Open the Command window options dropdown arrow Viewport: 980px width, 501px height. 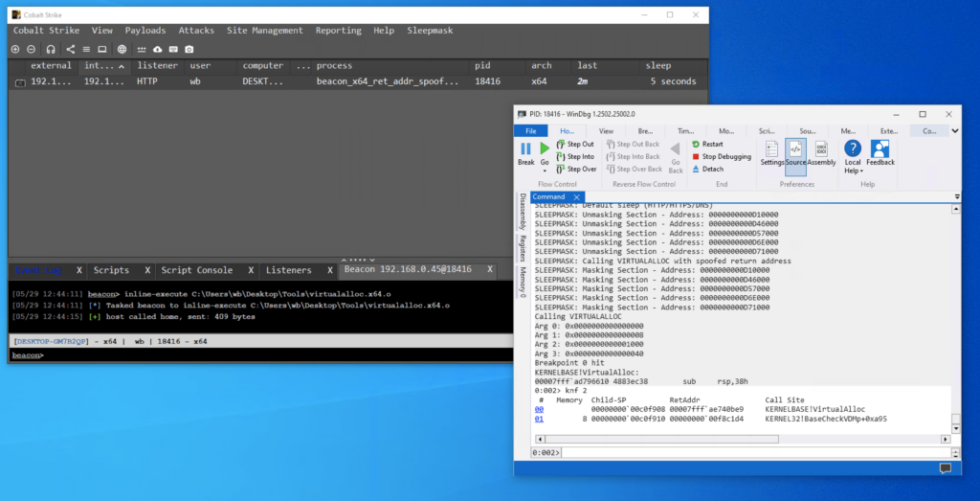pos(957,196)
